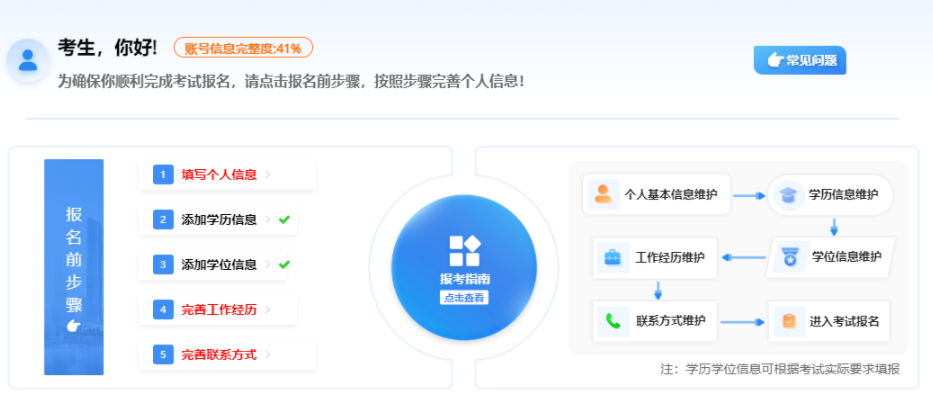Click the medal icon for 学位信息维护

coord(790,257)
